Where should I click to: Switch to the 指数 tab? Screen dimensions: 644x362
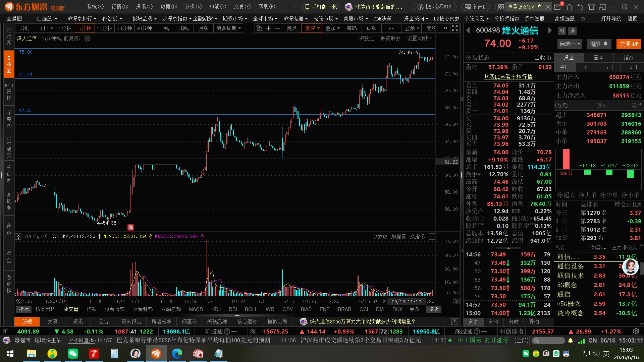[629, 58]
